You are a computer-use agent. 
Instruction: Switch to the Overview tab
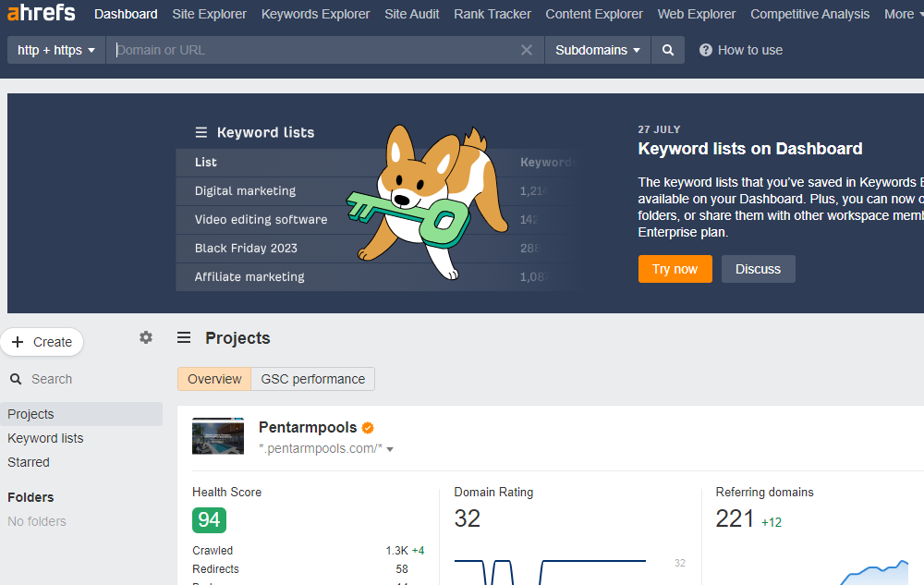pos(214,379)
